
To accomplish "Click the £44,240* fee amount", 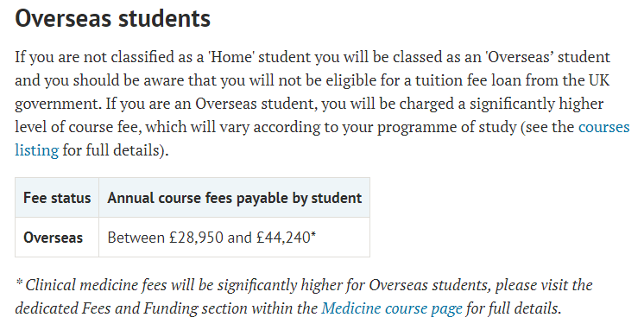I will pos(286,238).
